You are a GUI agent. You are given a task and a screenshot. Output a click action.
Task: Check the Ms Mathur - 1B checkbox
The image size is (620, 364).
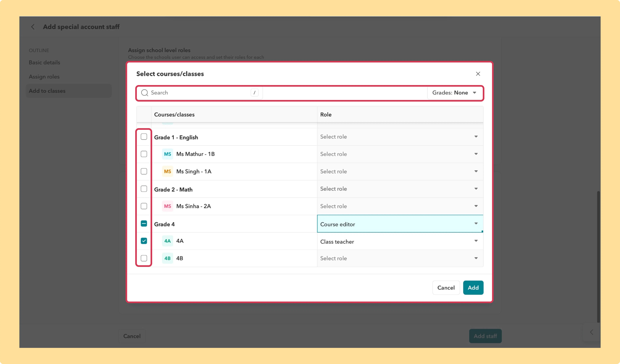[x=144, y=154]
